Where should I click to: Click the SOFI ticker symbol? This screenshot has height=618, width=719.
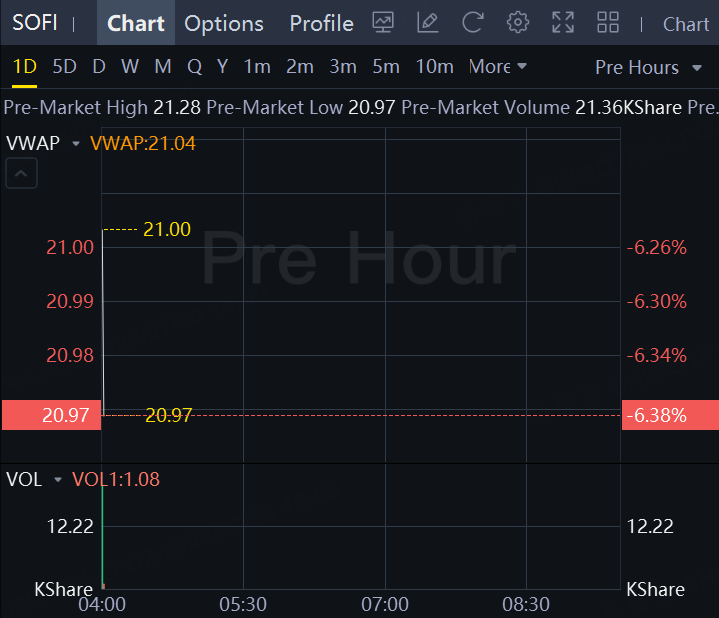(35, 23)
